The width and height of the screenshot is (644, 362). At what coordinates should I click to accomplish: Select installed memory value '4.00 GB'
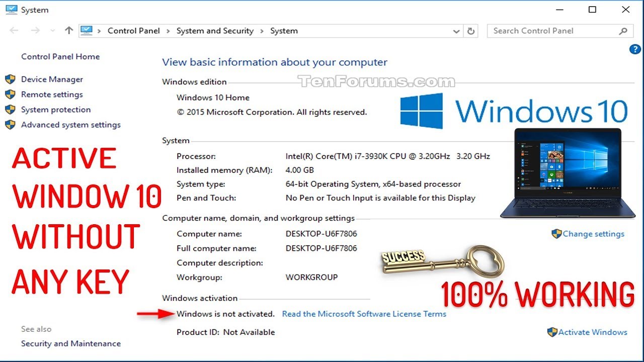coord(300,170)
